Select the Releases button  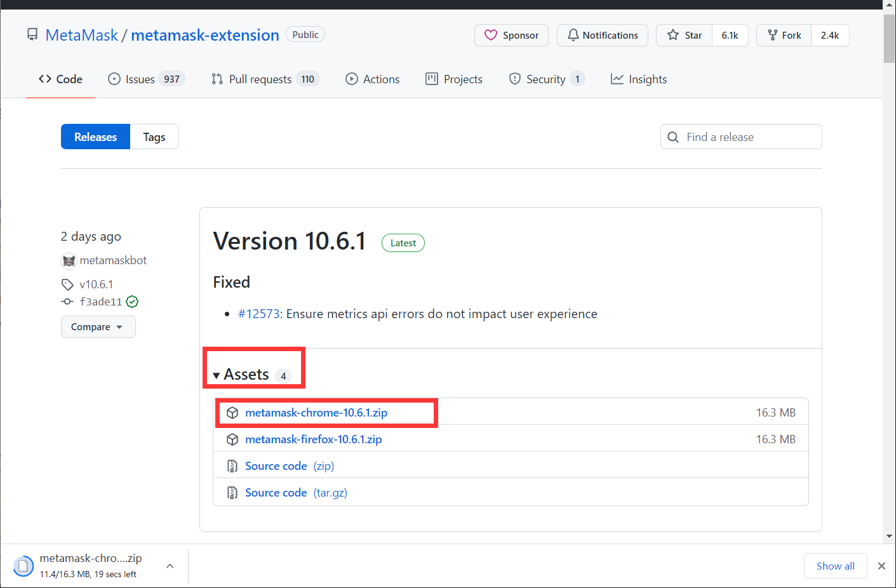tap(95, 137)
